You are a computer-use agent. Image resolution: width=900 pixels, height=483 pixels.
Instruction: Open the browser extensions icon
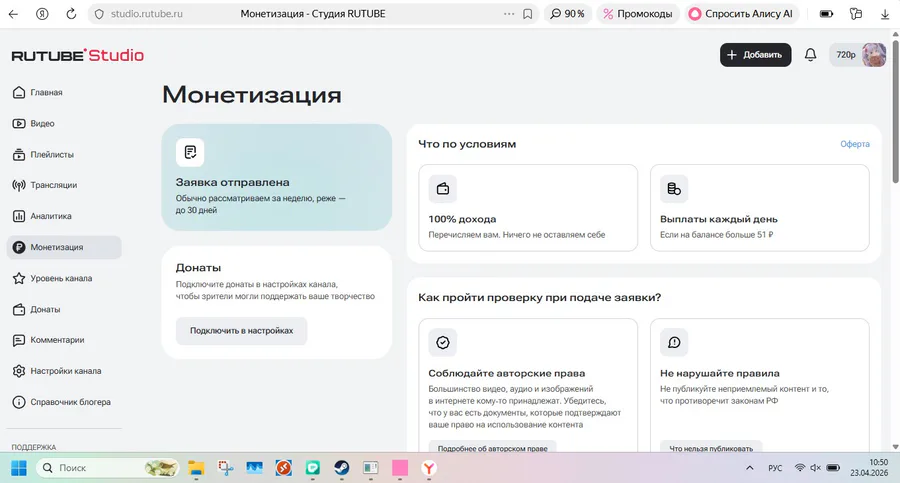856,14
